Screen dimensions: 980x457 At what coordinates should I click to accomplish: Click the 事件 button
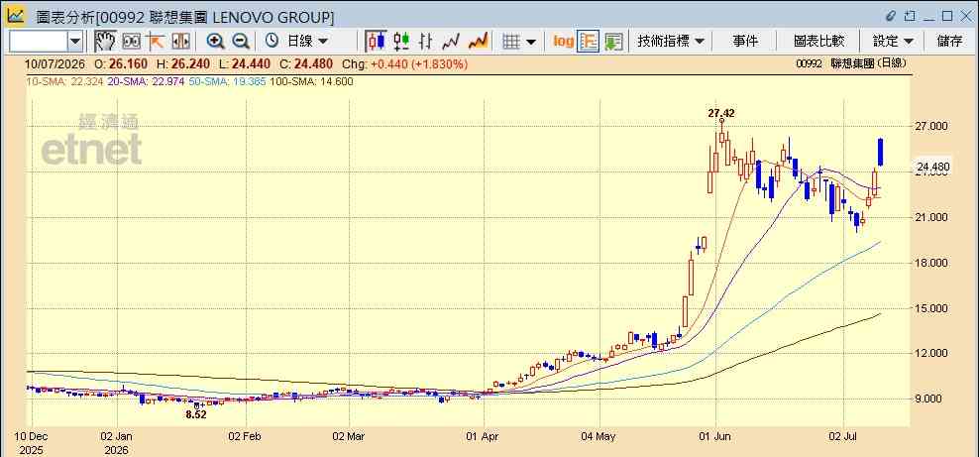click(x=744, y=42)
